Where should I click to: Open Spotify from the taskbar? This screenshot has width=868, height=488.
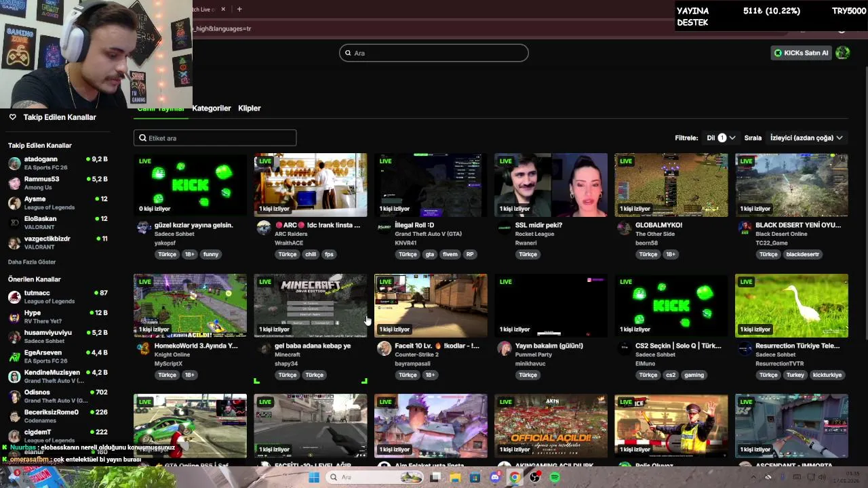(x=555, y=477)
